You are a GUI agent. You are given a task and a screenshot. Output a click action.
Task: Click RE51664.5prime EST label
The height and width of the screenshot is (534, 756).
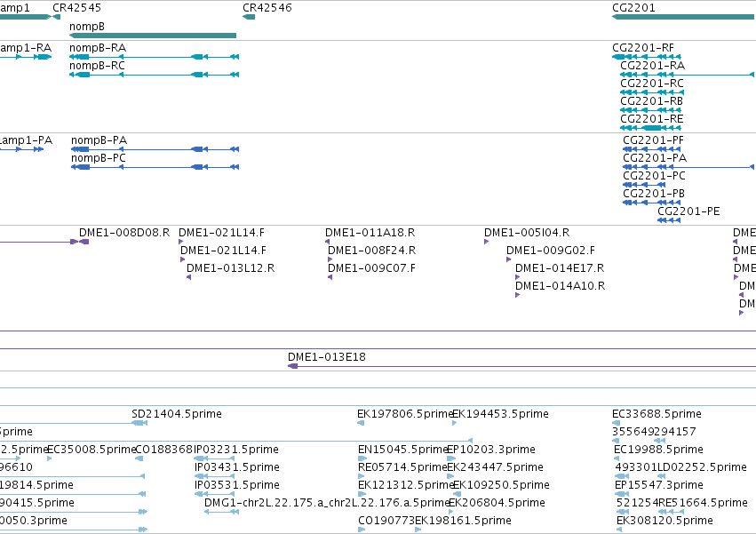tap(703, 504)
